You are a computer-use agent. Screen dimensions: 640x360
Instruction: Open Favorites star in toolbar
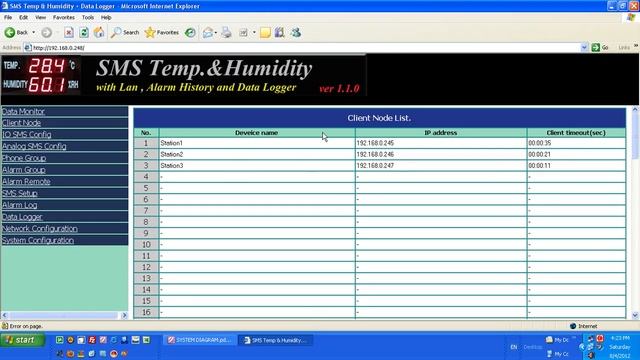(162, 33)
